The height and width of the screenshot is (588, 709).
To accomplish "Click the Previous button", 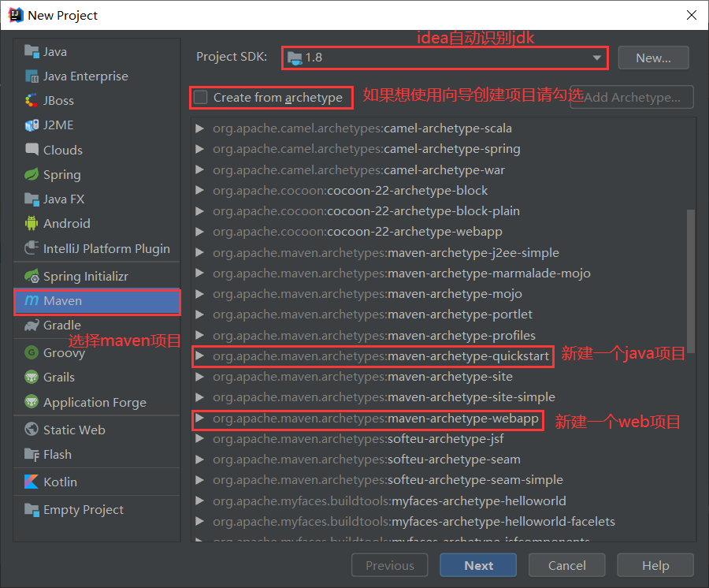I will [x=390, y=565].
